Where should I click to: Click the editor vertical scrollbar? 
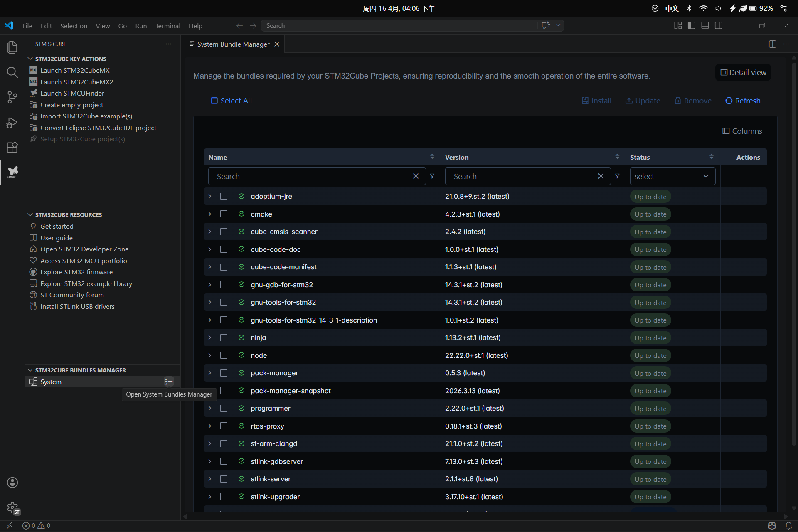pyautogui.click(x=794, y=254)
